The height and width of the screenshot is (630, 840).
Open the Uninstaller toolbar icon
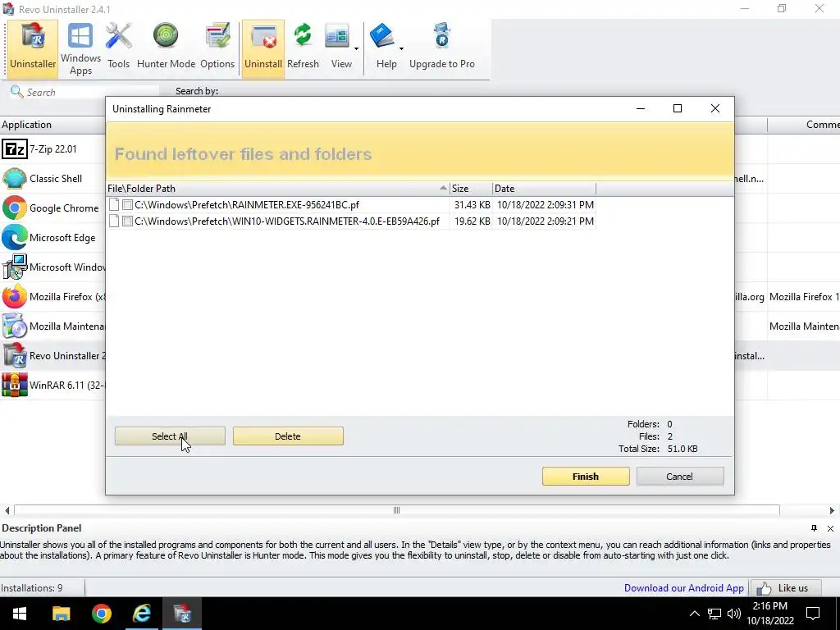(33, 48)
